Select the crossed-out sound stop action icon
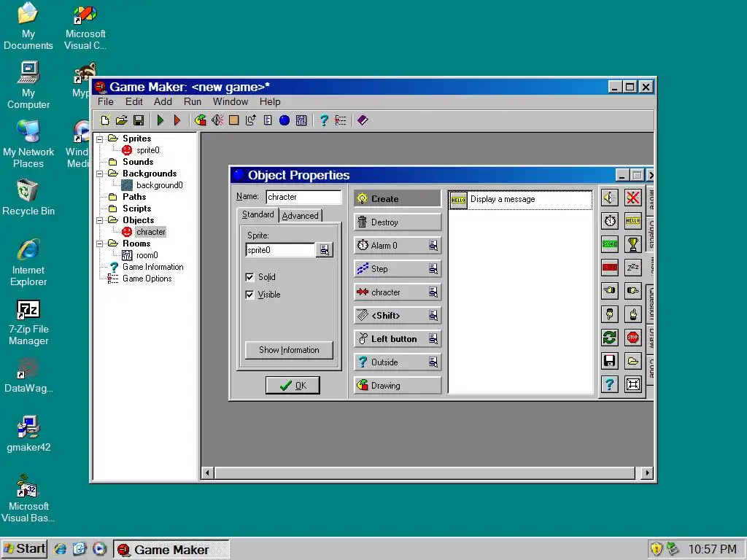This screenshot has width=747, height=560. tap(632, 198)
